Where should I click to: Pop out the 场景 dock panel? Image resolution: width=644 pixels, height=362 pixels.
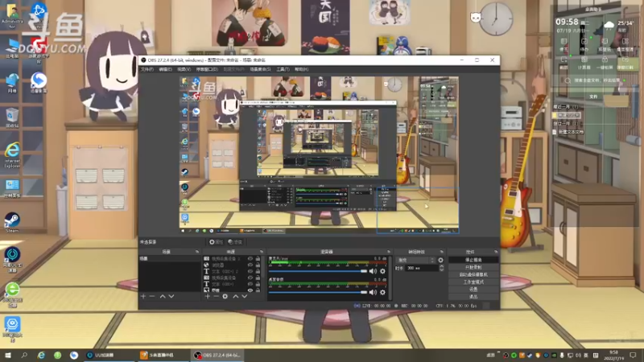coord(197,252)
